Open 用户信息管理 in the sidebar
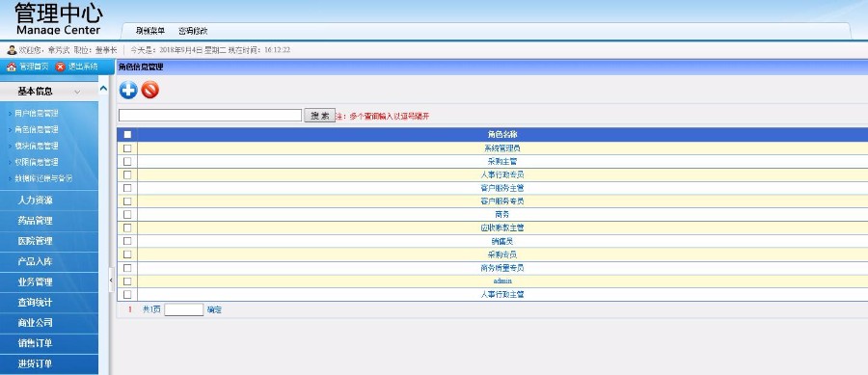 pyautogui.click(x=36, y=114)
